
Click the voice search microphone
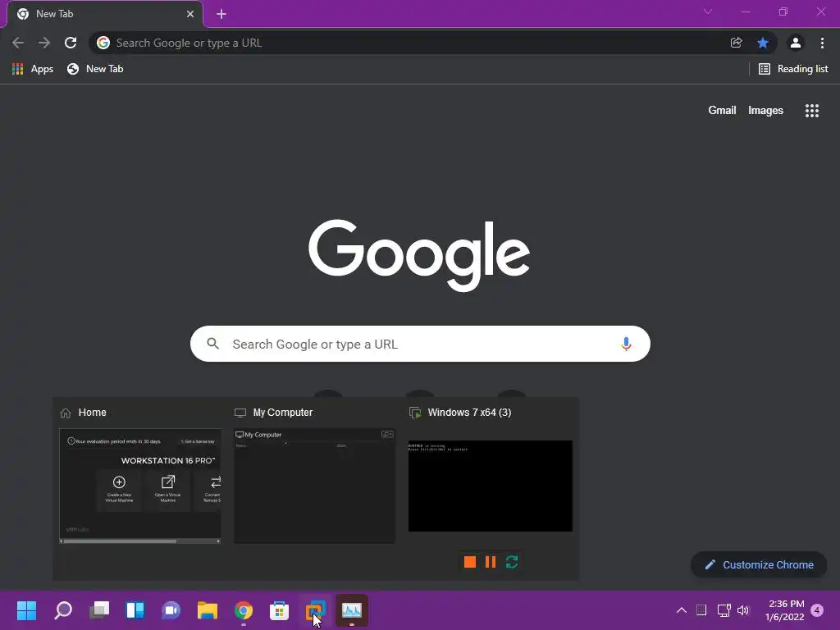[626, 344]
